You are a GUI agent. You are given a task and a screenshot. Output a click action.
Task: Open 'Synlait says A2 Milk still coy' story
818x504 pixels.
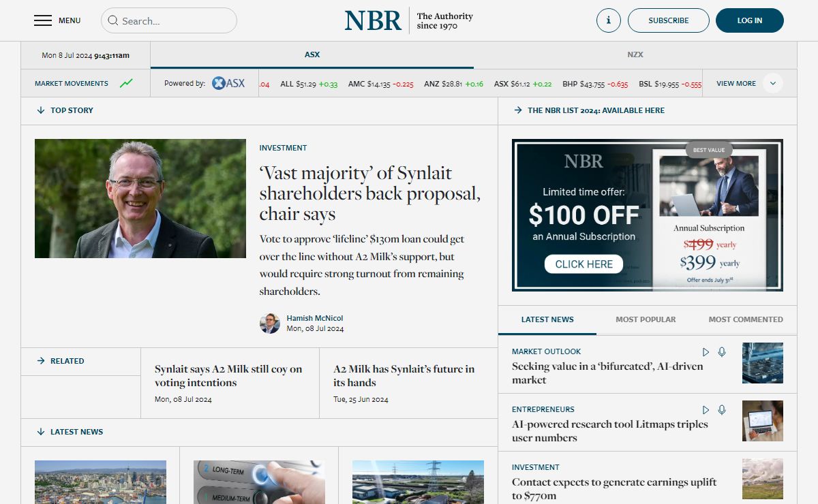(228, 376)
